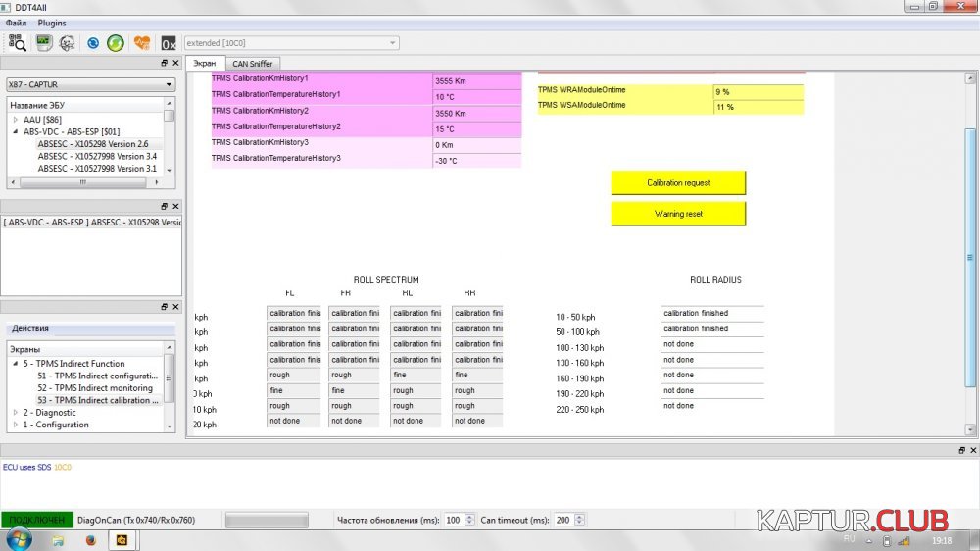Click the Частота обновления value field

point(454,520)
